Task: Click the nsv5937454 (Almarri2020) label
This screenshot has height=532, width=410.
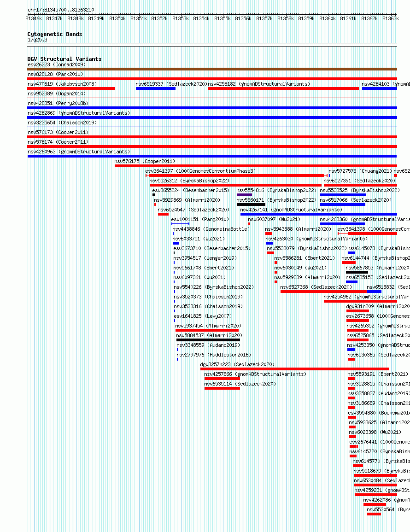Action: [208, 326]
